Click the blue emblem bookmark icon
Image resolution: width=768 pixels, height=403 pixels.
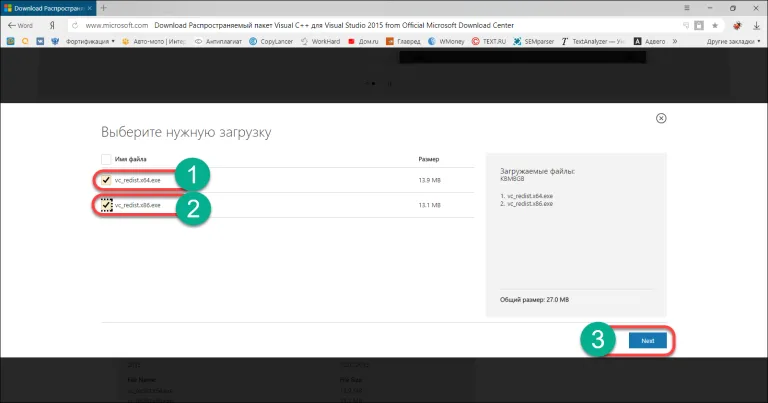pos(55,42)
